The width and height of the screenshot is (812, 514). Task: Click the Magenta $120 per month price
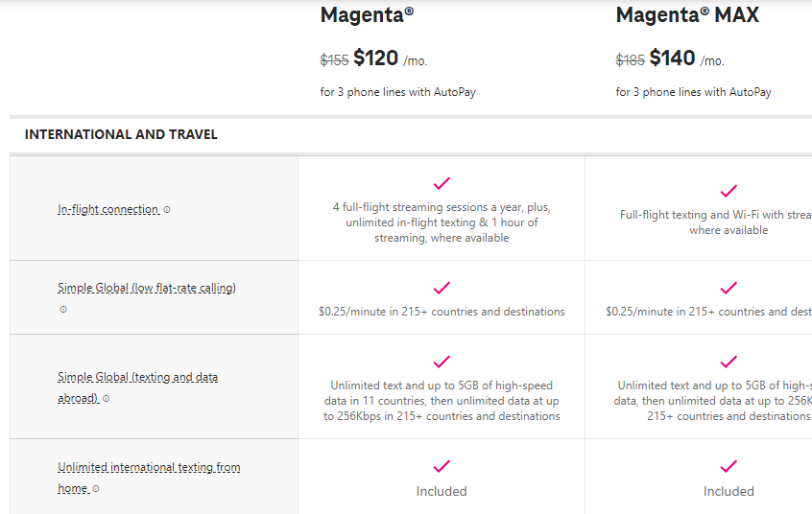click(374, 58)
